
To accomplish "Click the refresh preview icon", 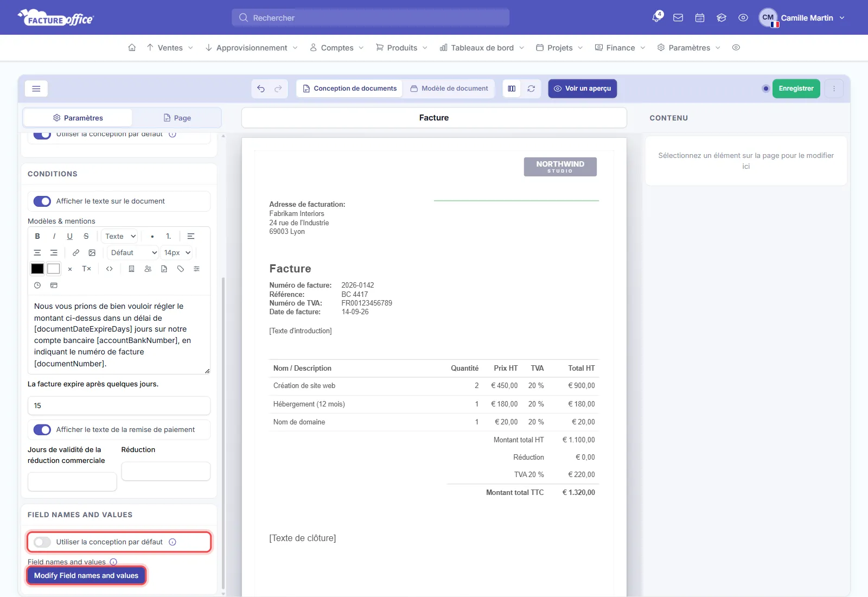I will [531, 88].
